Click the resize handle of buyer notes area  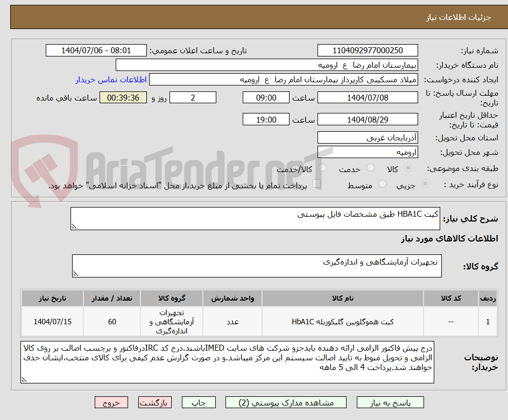click(x=24, y=380)
